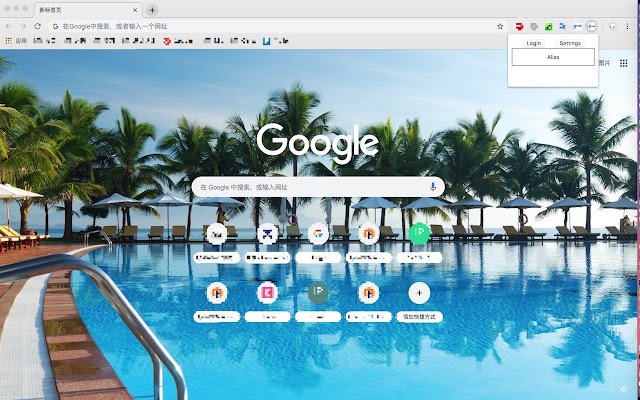Click the Alias button in the popup
The image size is (640, 400).
point(553,57)
